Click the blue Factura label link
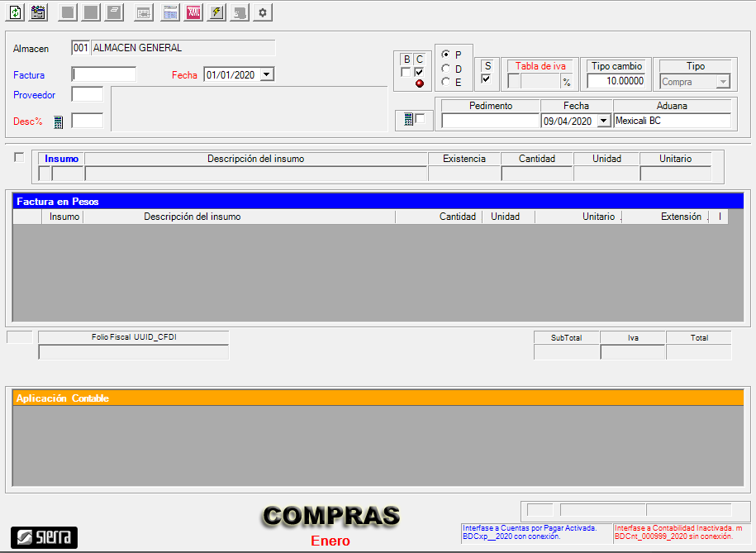Screen dimensions: 756x553 point(29,75)
